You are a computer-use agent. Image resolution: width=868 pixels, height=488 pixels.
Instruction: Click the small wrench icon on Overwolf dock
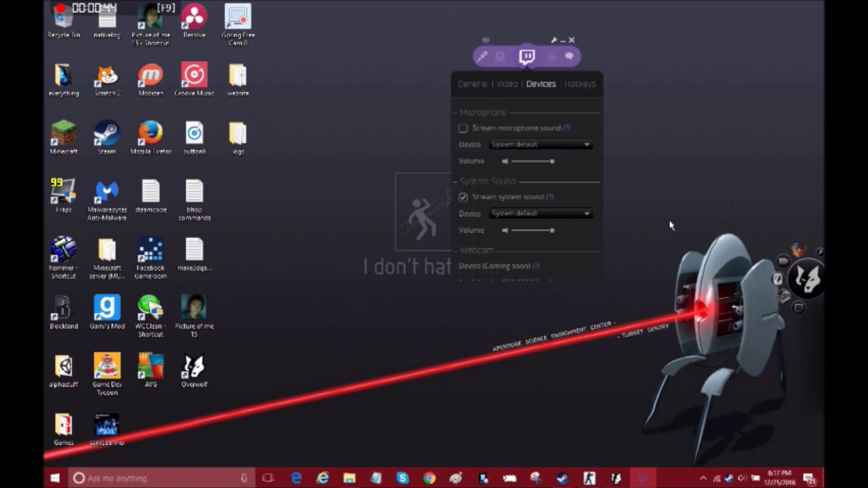pos(820,251)
